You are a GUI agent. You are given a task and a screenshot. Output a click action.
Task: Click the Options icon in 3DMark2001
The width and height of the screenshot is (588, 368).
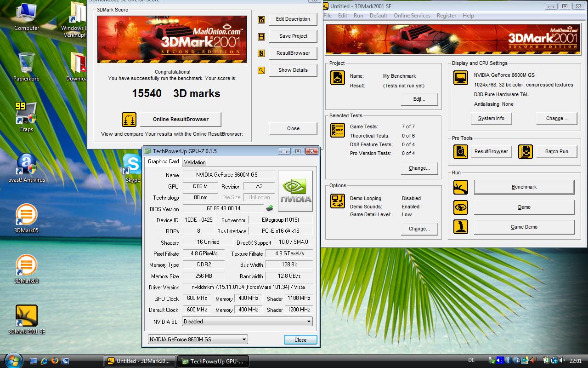338,201
